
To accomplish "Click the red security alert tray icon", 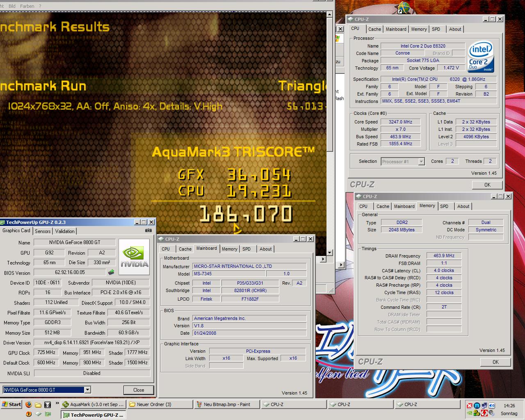I will click(469, 406).
